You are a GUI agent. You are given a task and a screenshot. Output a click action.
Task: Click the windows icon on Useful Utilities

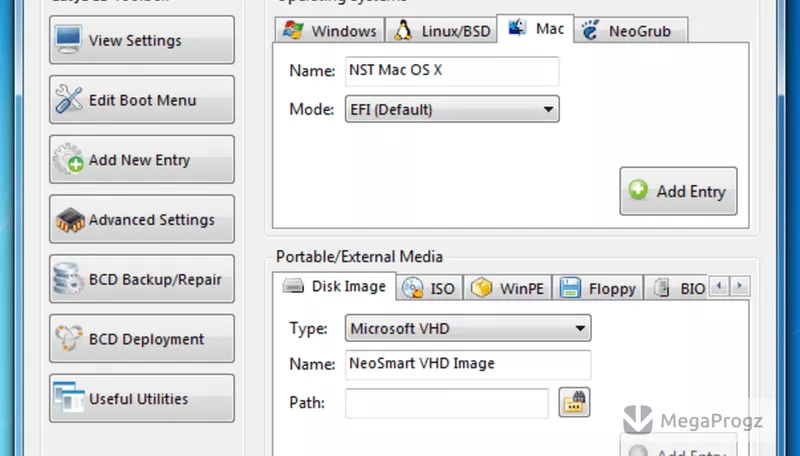click(68, 397)
